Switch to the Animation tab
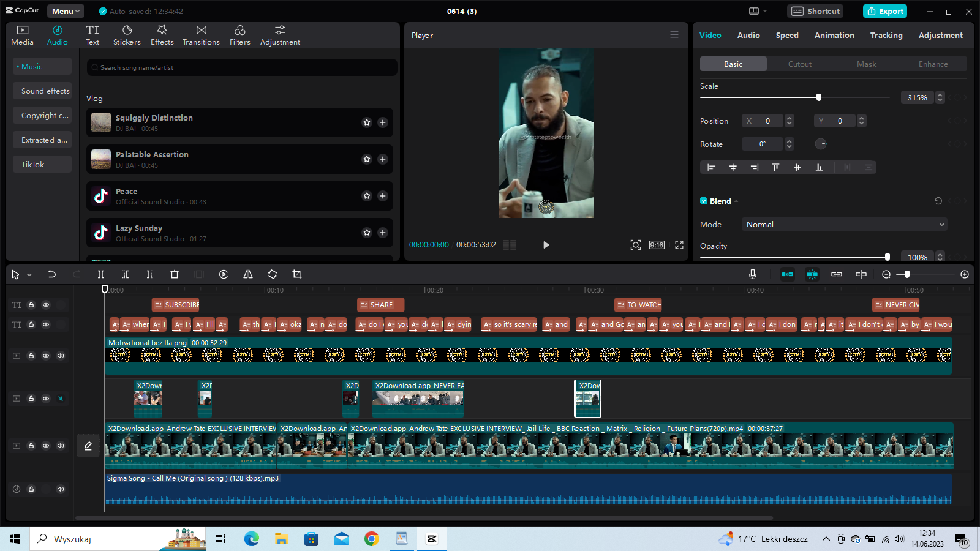Screen dimensions: 980x551 pos(834,36)
